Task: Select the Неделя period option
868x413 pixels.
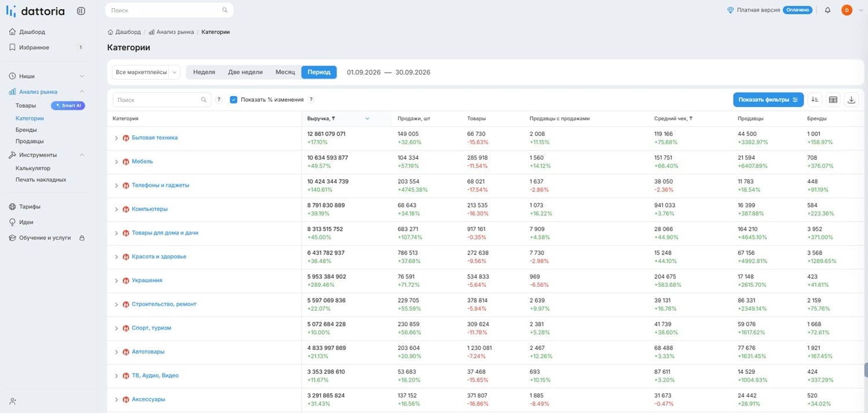Action: [x=204, y=72]
